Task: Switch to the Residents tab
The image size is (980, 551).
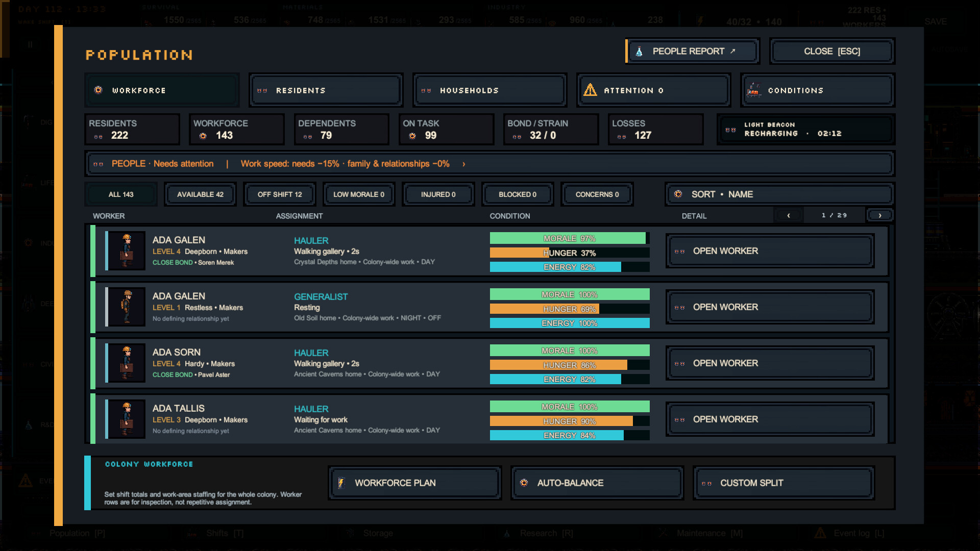Action: pyautogui.click(x=326, y=90)
